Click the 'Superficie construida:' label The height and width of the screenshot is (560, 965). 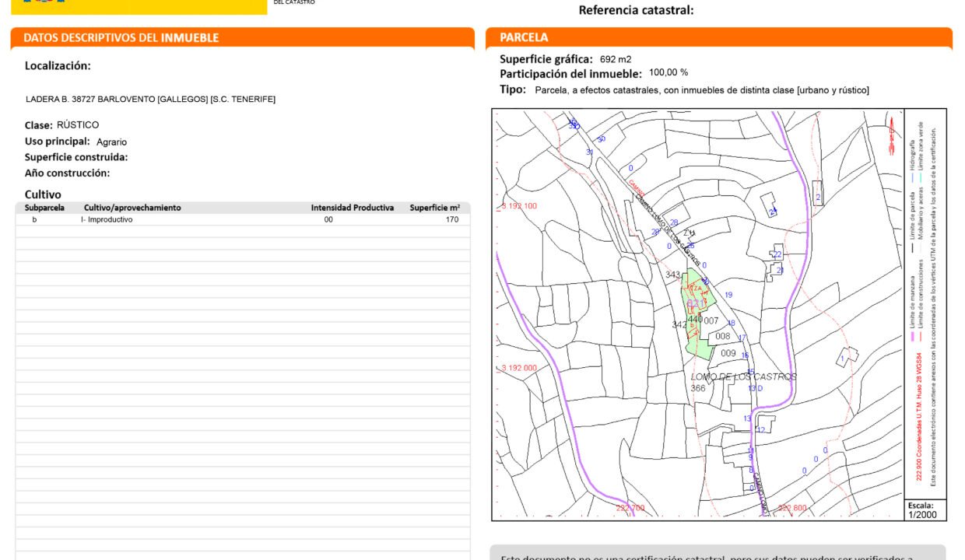tap(76, 157)
